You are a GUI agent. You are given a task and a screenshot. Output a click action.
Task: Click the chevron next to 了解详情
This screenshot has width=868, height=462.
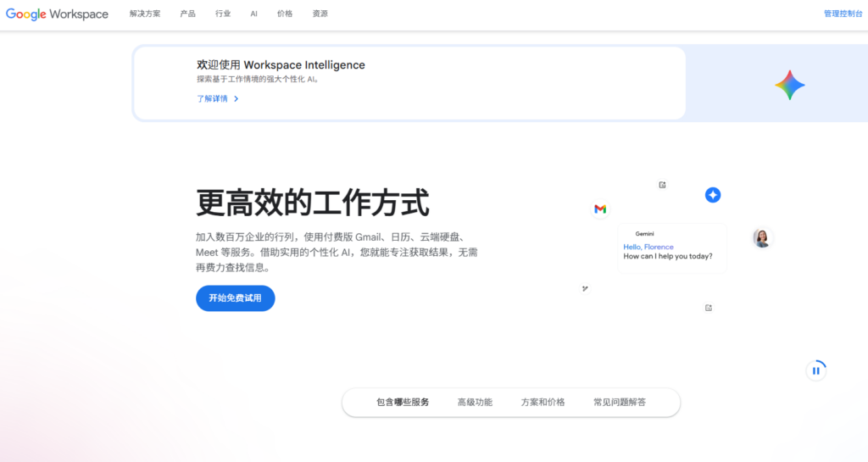click(x=236, y=98)
